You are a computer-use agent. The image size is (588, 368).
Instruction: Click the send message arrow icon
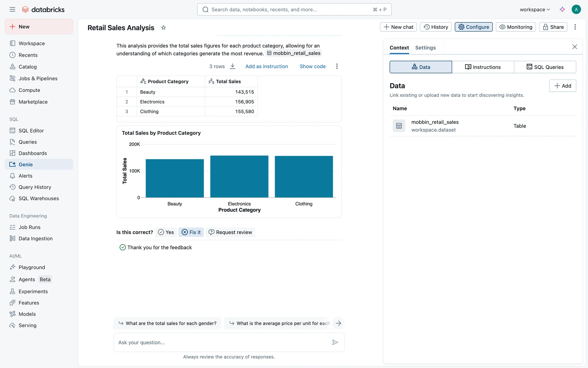pos(335,342)
